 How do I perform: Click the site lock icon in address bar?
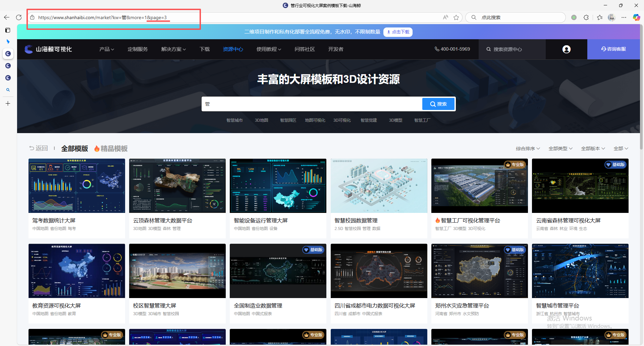[x=32, y=17]
